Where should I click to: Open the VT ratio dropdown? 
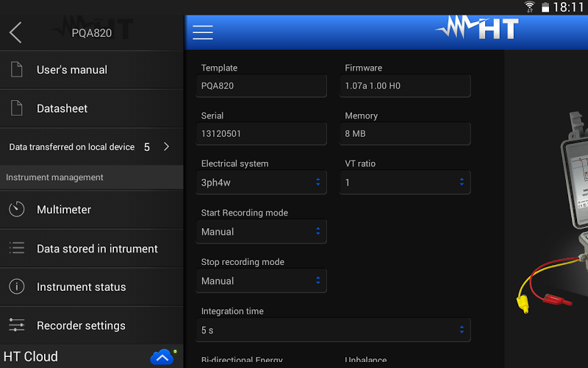click(x=405, y=183)
